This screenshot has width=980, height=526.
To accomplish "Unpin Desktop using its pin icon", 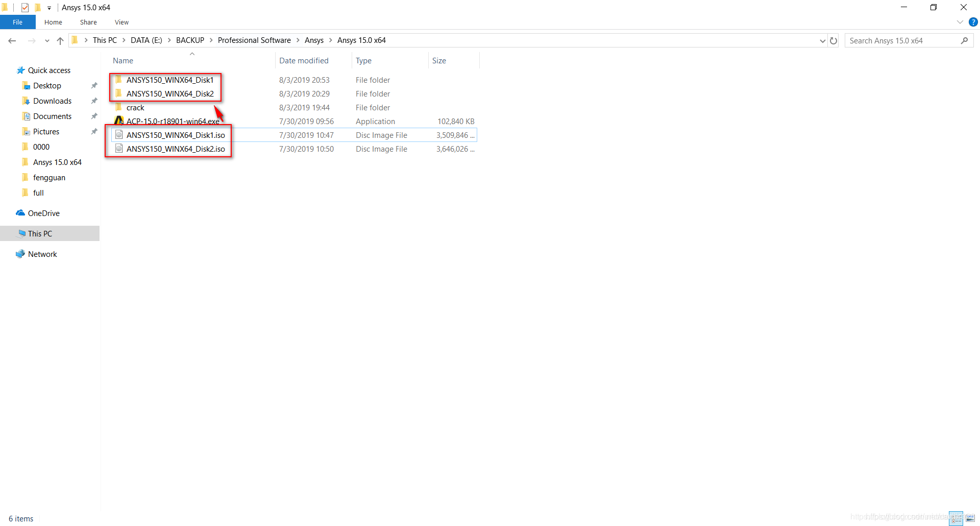I will tap(94, 85).
